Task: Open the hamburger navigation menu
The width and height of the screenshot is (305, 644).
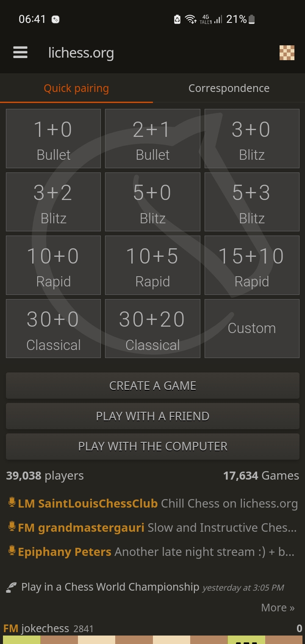Action: pyautogui.click(x=20, y=53)
